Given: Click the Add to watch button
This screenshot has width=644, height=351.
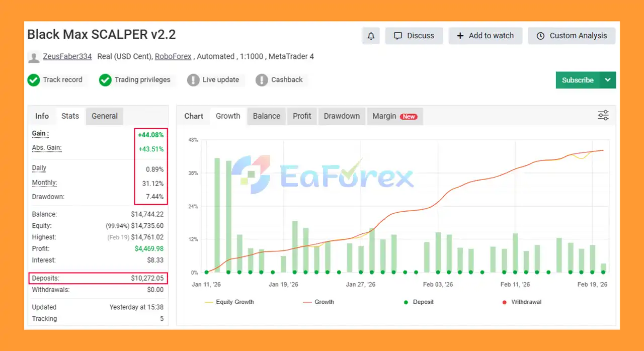Looking at the screenshot, I should (x=485, y=36).
